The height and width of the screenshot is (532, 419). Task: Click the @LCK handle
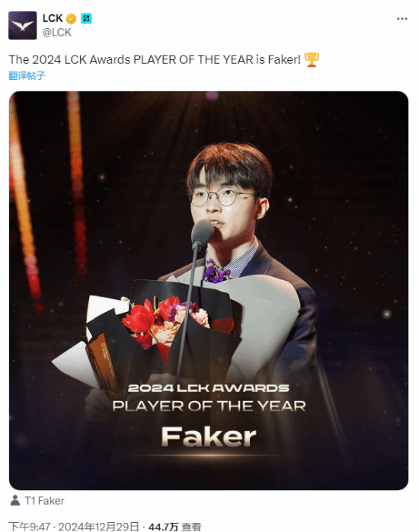[x=56, y=32]
